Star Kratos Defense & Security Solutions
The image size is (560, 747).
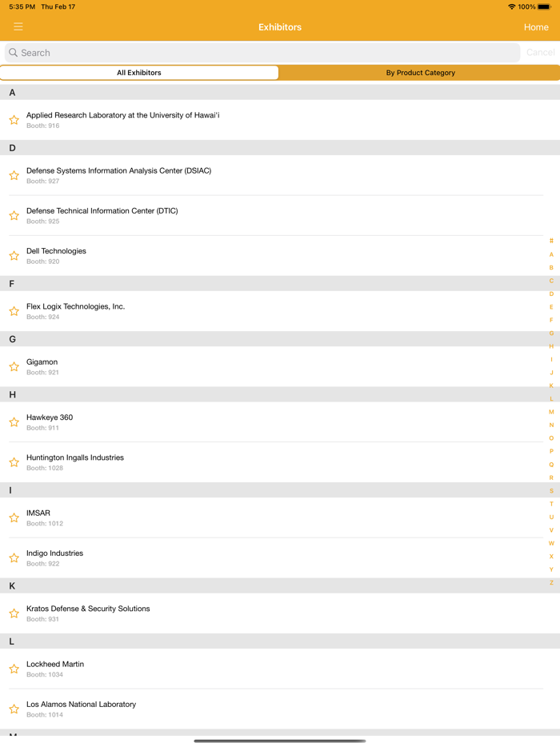(x=14, y=613)
